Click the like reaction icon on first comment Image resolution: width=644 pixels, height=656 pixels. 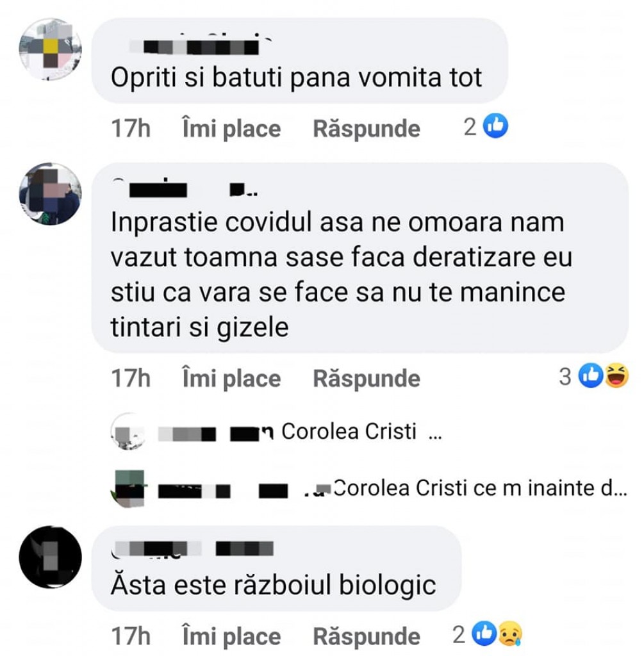pos(496,126)
